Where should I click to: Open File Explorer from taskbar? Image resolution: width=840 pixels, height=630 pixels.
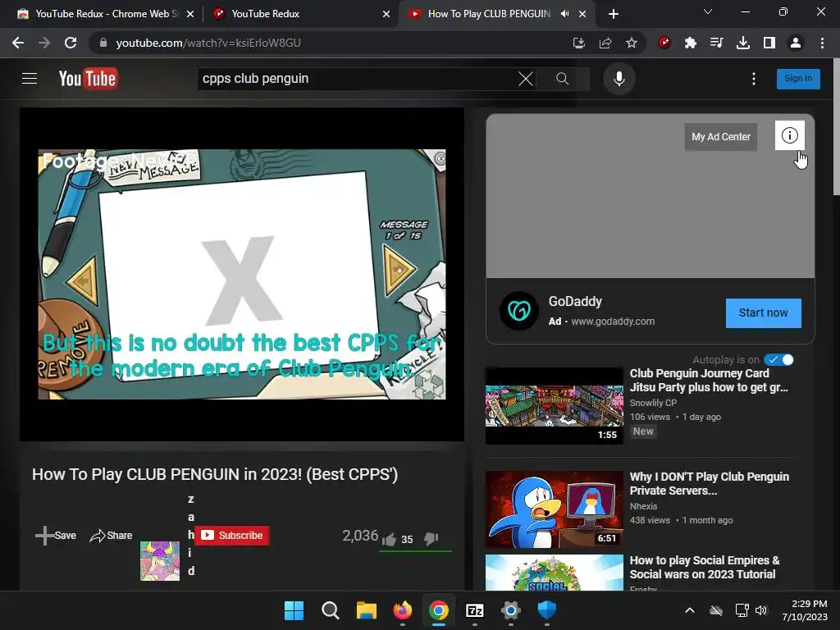367,610
